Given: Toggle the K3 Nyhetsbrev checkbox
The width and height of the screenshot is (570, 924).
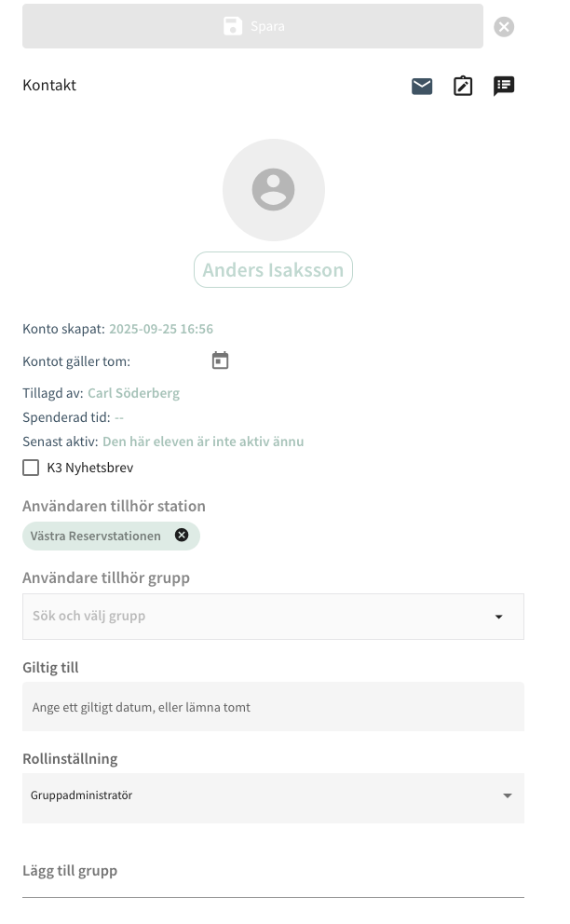Looking at the screenshot, I should point(31,468).
